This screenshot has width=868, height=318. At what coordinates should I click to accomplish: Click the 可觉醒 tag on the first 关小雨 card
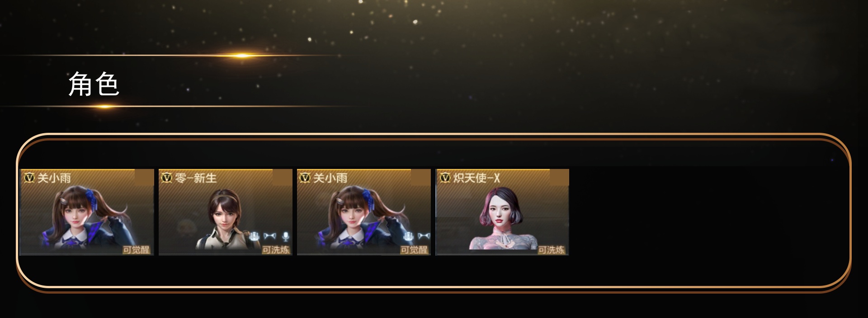[136, 250]
